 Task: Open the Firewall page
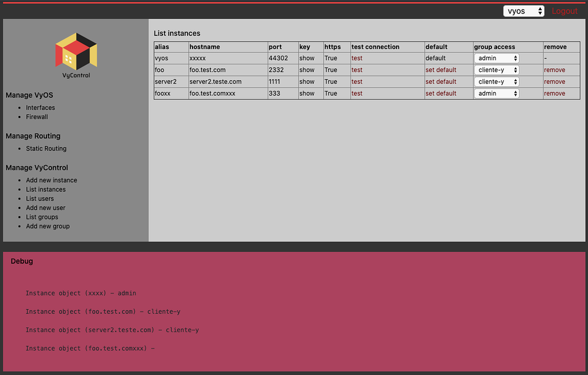coord(36,116)
